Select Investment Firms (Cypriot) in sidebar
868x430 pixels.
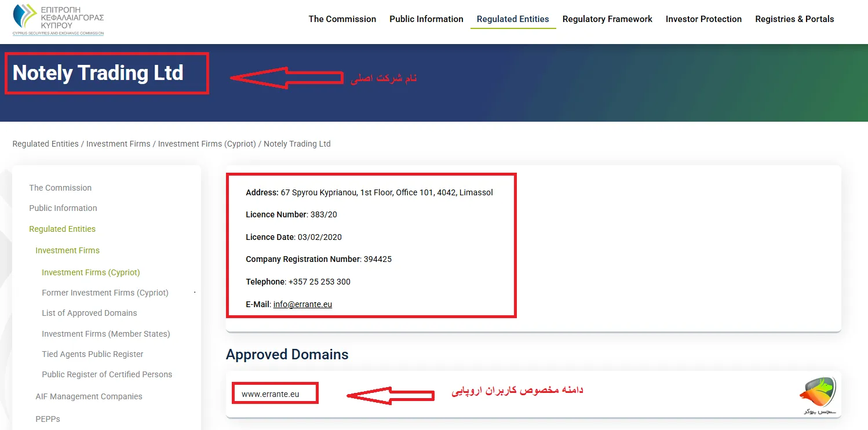(x=90, y=272)
